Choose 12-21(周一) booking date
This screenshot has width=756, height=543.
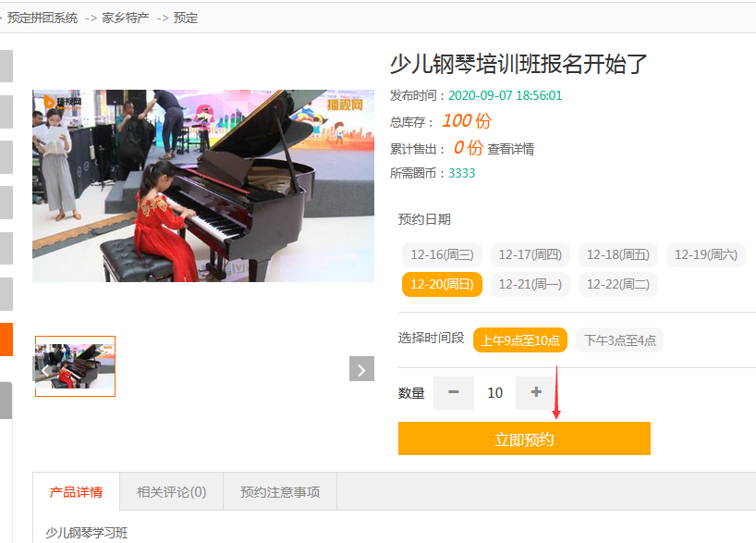pyautogui.click(x=530, y=285)
